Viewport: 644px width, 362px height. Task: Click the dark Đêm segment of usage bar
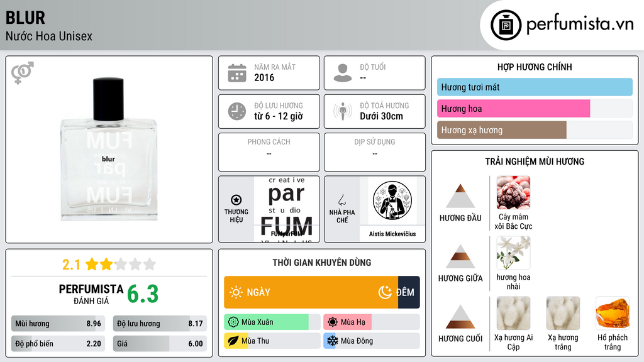(409, 292)
